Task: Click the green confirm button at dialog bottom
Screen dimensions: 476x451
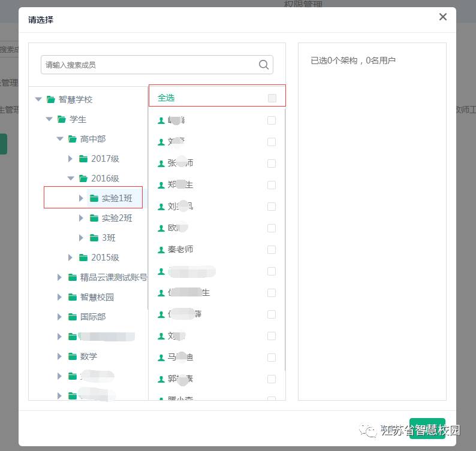Action: 427,429
